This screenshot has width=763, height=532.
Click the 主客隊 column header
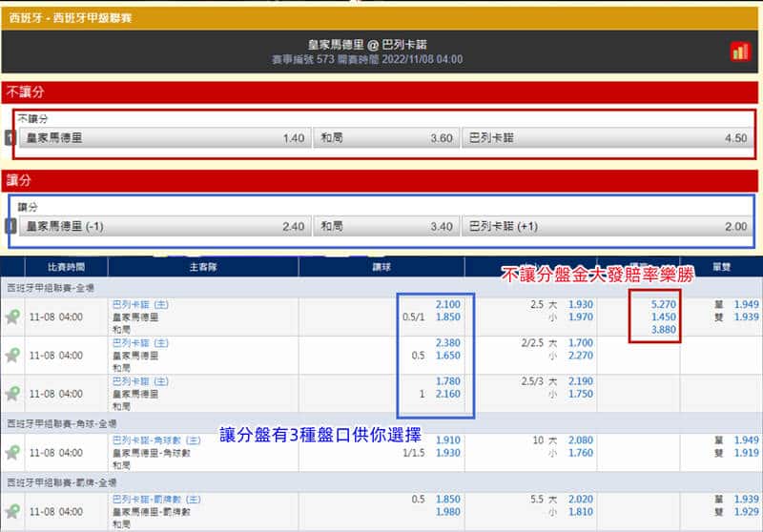tap(203, 267)
